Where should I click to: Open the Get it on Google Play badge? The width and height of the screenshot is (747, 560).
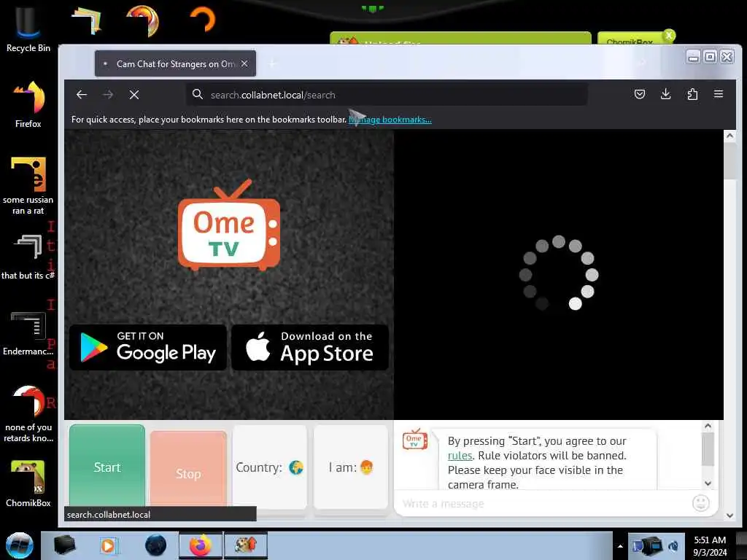coord(147,348)
